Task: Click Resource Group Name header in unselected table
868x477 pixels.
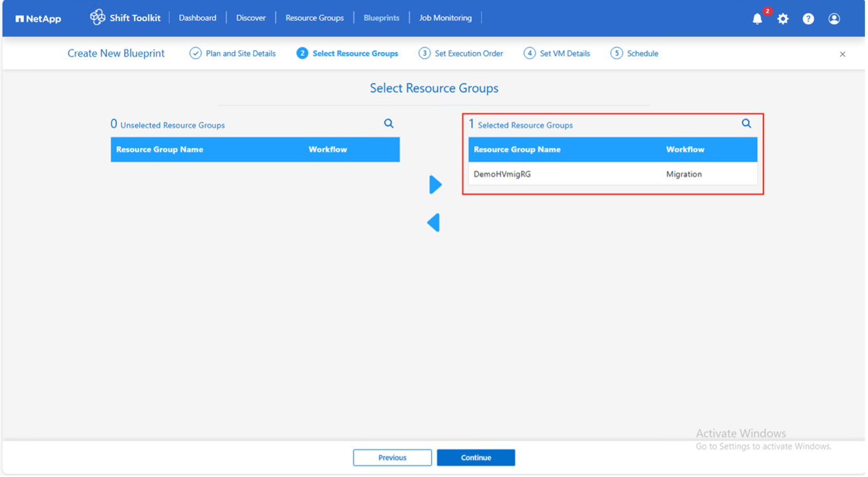Action: [x=160, y=150]
